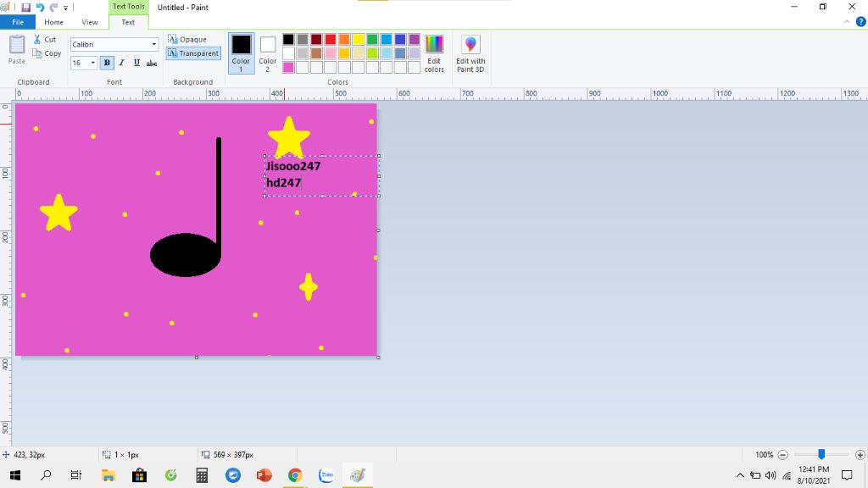Select the custom pink swatch in the bottom row
The image size is (868, 488).
click(x=288, y=67)
